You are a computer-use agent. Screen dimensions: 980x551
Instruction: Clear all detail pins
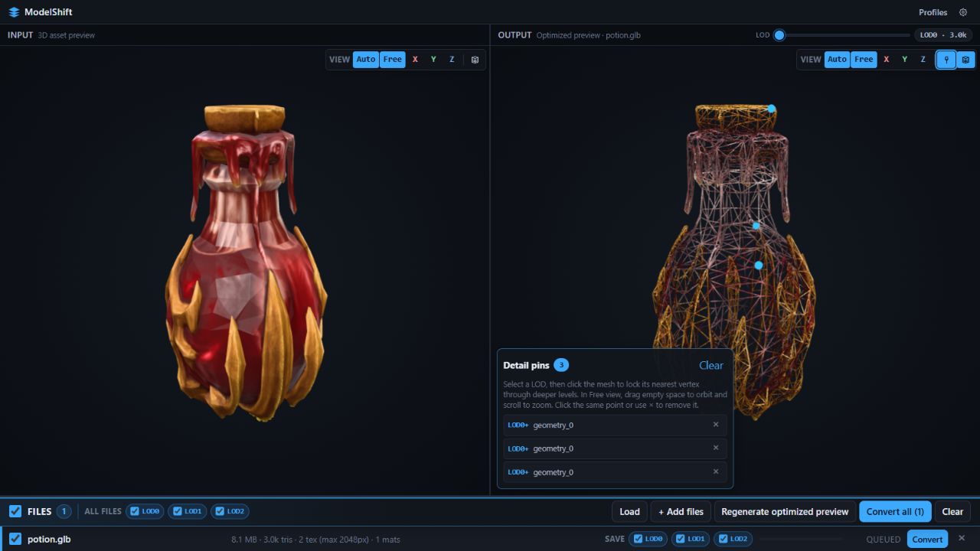711,365
